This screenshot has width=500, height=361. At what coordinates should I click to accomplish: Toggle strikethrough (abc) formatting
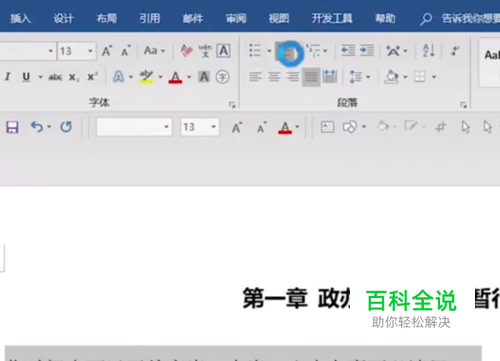point(55,77)
